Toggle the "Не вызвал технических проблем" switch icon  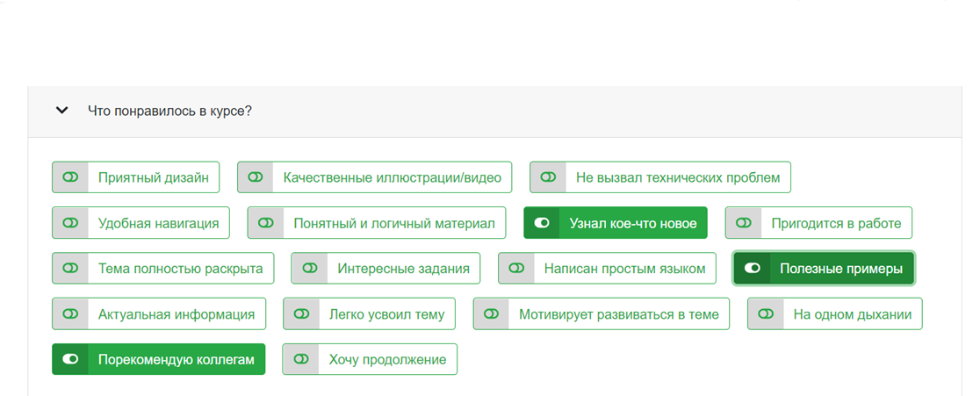(548, 177)
